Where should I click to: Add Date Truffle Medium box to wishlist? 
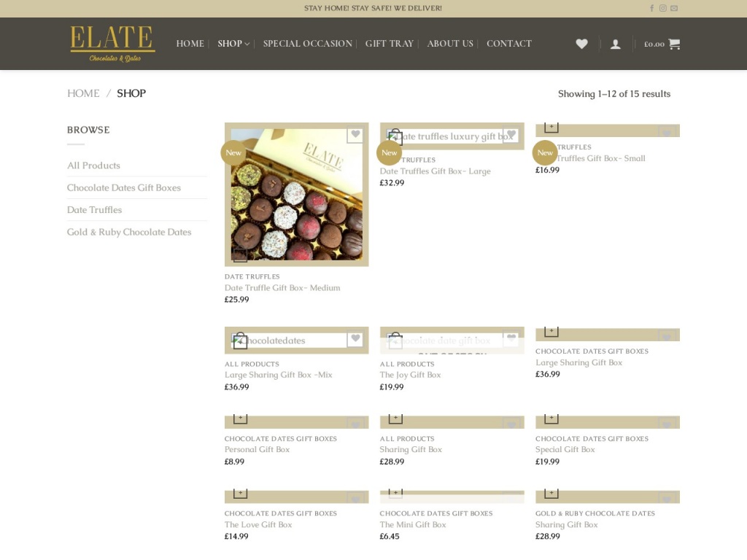pyautogui.click(x=355, y=135)
